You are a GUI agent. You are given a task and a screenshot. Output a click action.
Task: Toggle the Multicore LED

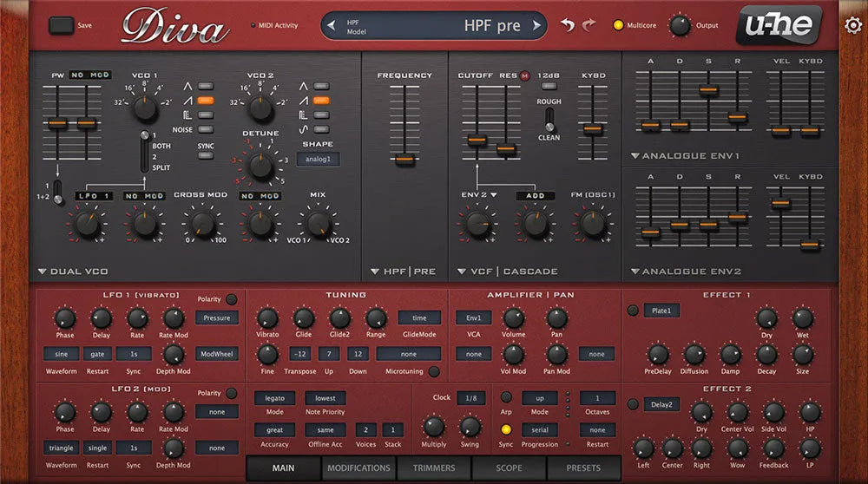click(619, 25)
